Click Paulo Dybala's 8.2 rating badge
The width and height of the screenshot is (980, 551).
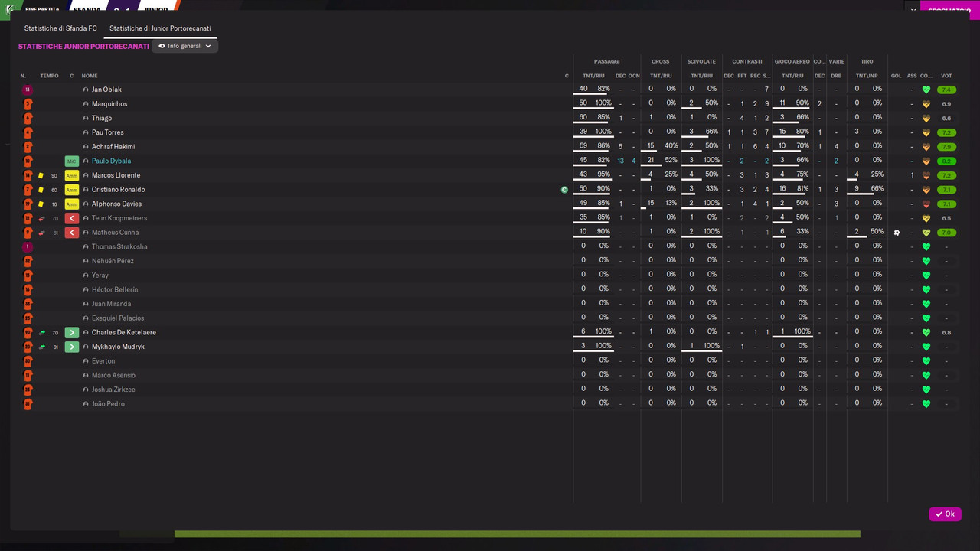coord(946,161)
